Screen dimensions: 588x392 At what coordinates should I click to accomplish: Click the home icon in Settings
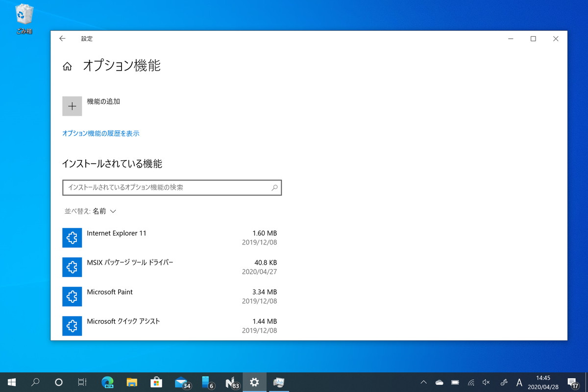[67, 66]
